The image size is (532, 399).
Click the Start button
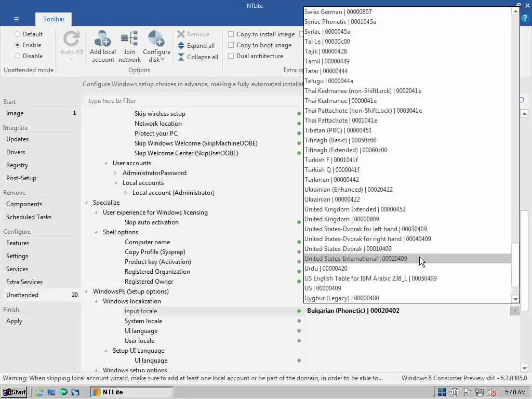[14, 392]
